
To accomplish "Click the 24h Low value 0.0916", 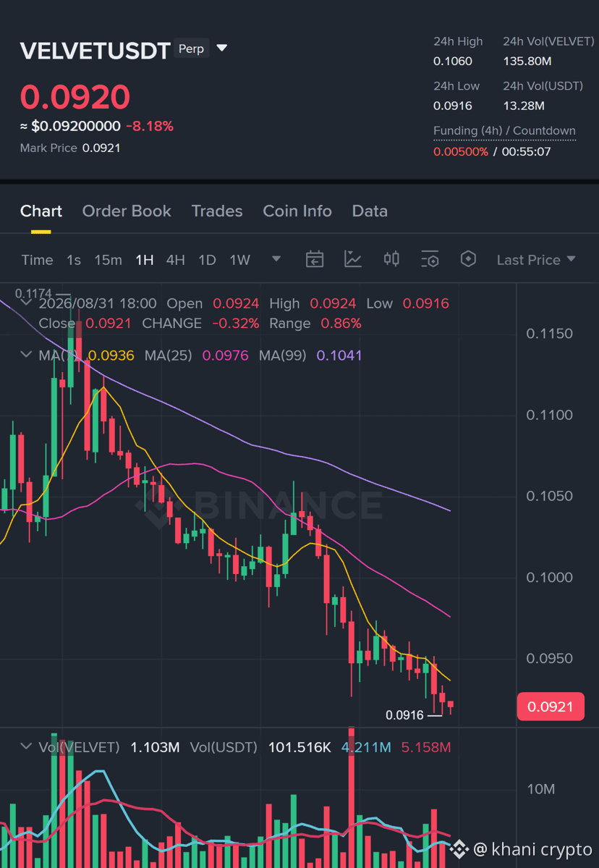I will 452,106.
